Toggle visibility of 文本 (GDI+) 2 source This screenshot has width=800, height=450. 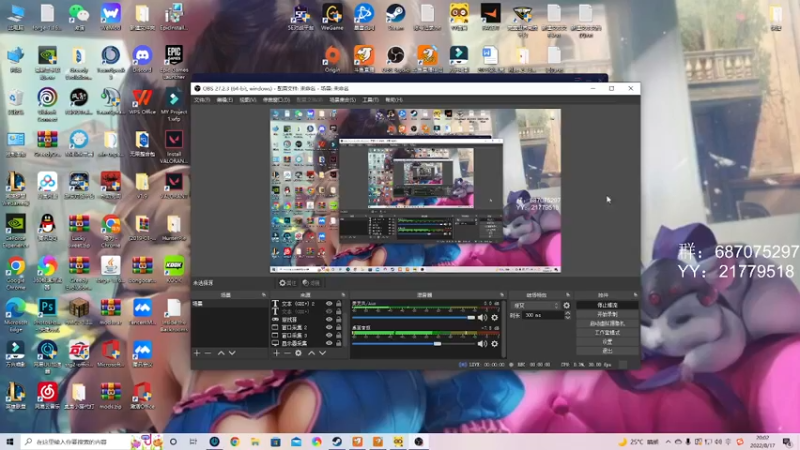[329, 304]
